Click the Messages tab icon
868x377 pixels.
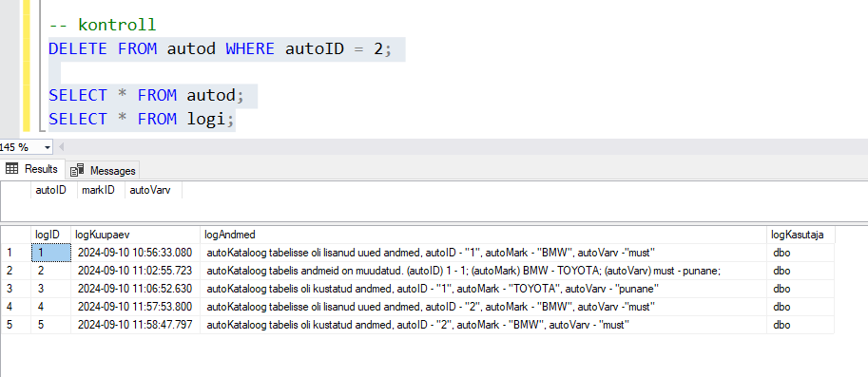tap(77, 170)
